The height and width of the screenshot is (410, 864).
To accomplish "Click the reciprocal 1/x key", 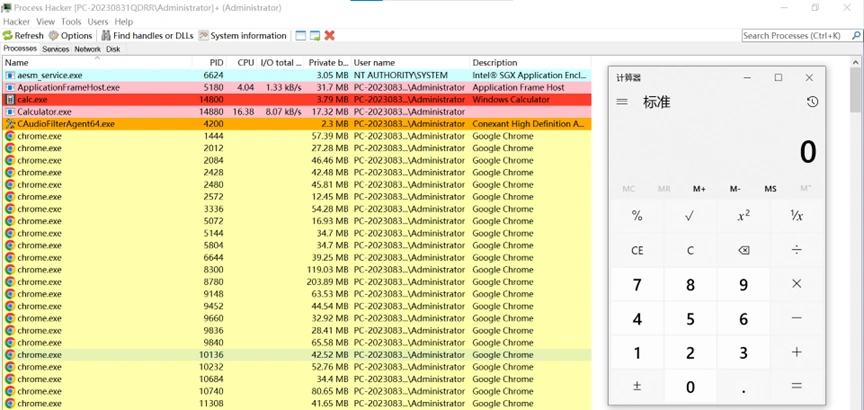I will [x=796, y=216].
